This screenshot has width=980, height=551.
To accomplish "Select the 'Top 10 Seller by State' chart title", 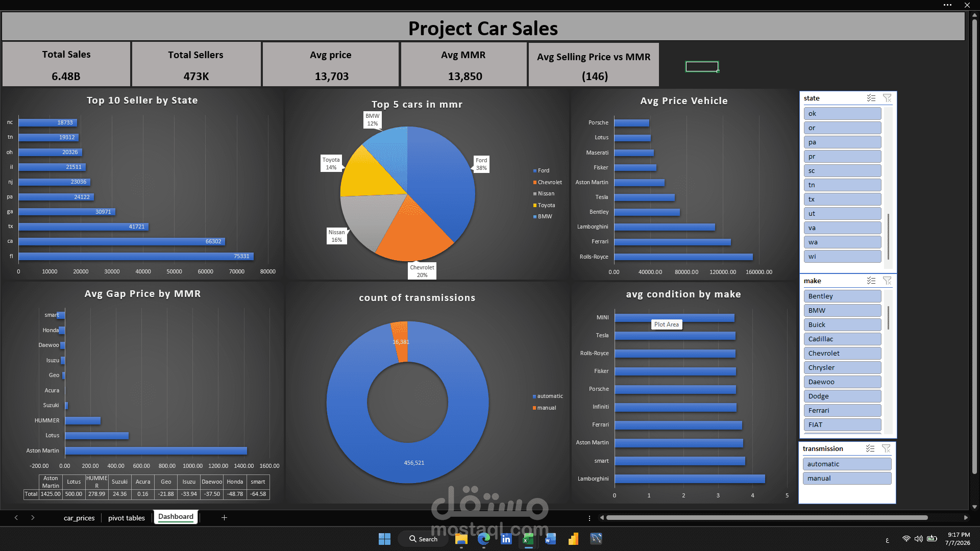I will [x=142, y=101].
